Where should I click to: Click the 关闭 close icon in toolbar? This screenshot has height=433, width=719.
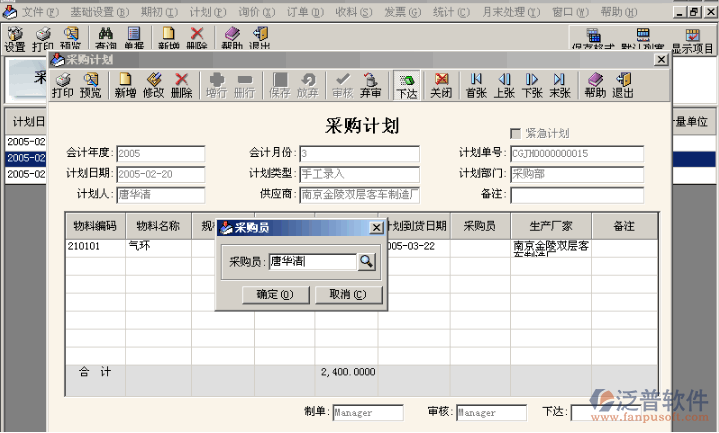(441, 85)
